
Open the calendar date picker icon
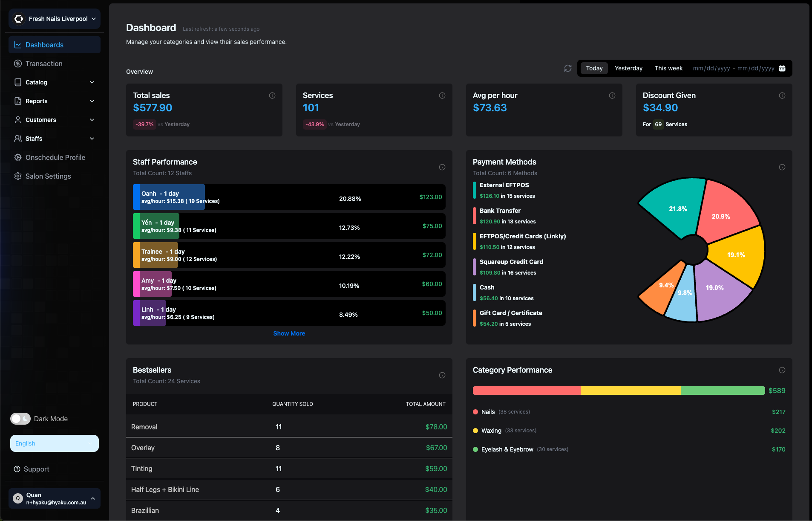tap(782, 68)
